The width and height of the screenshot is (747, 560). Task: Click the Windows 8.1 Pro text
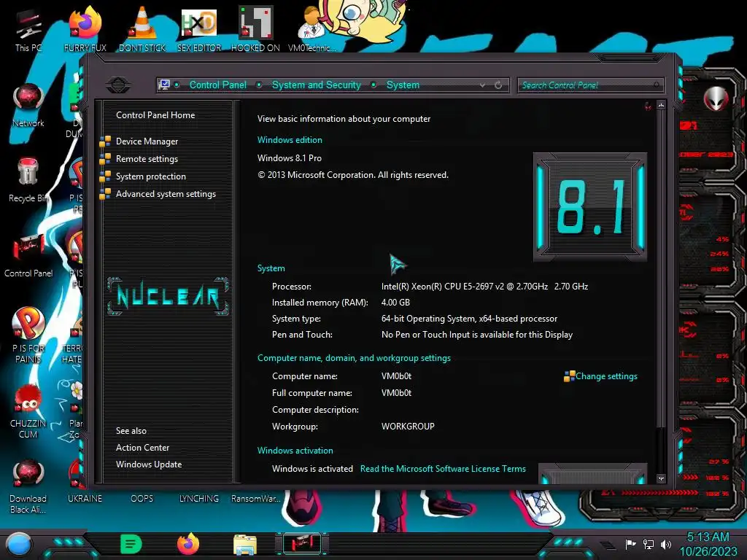289,158
